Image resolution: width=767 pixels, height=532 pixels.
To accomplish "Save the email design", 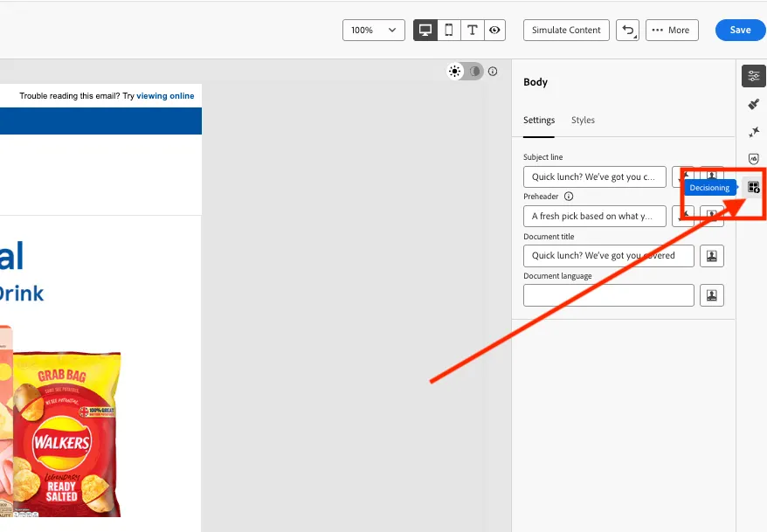I will click(740, 31).
